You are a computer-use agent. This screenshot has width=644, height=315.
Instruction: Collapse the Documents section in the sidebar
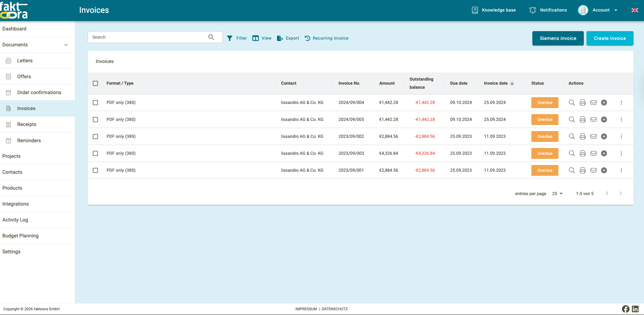point(66,44)
